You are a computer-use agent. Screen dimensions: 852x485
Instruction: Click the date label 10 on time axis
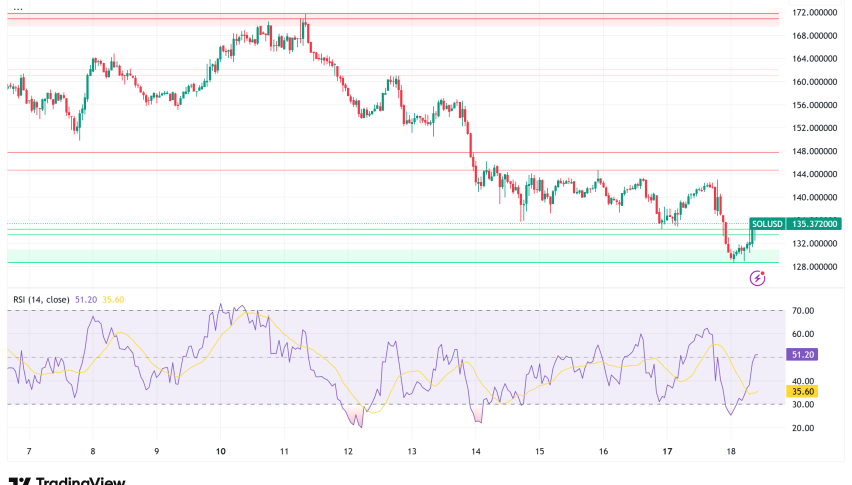(x=220, y=452)
